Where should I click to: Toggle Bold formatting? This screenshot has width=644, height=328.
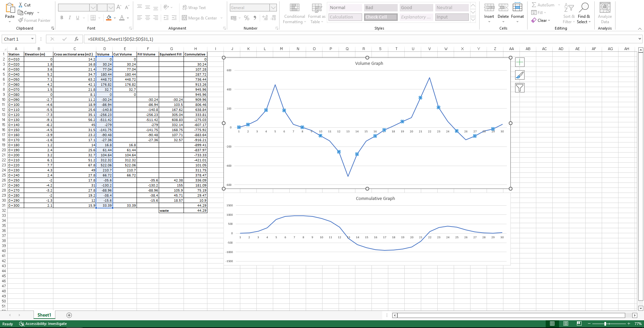tap(62, 18)
